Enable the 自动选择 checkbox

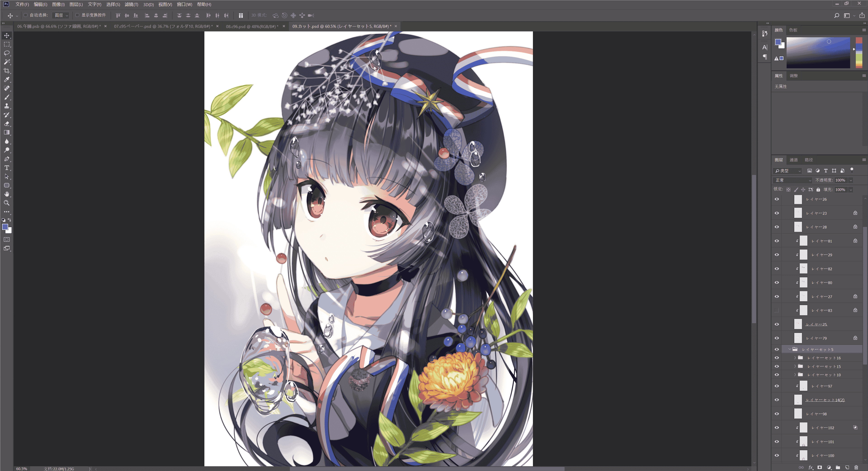point(26,15)
